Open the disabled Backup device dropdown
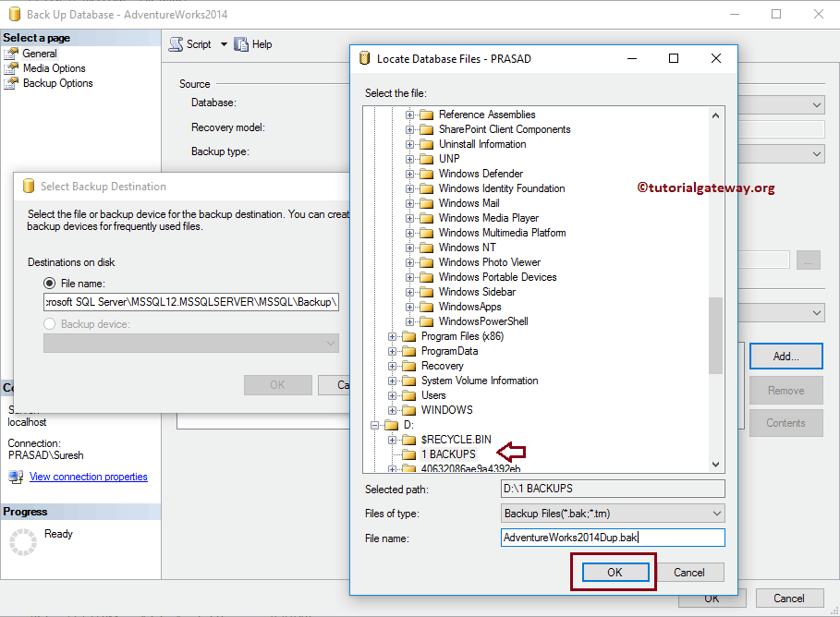This screenshot has width=840, height=617. (x=191, y=344)
